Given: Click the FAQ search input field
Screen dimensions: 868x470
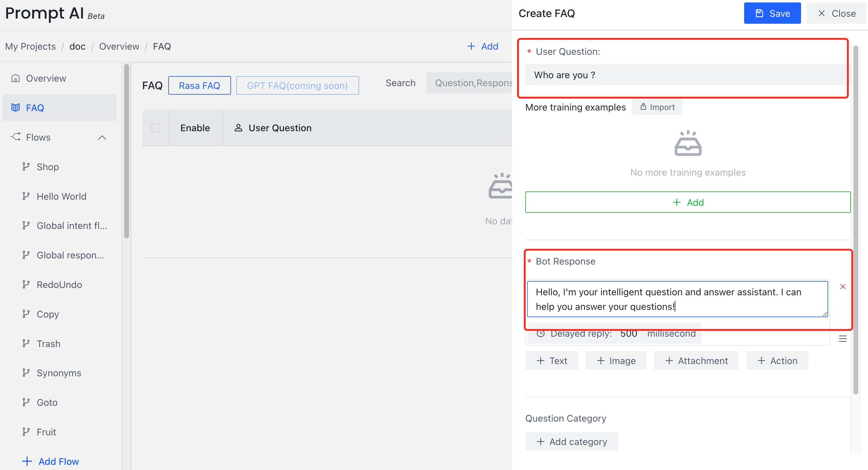Looking at the screenshot, I should pyautogui.click(x=469, y=83).
